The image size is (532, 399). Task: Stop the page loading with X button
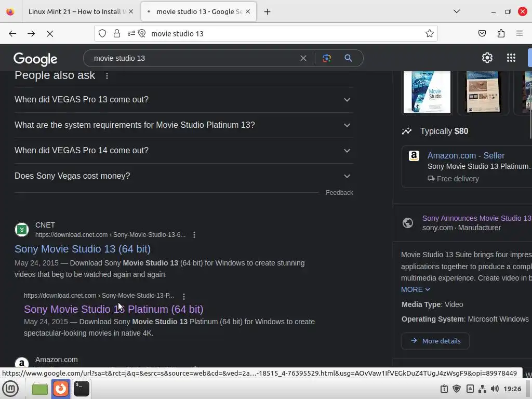click(x=50, y=34)
